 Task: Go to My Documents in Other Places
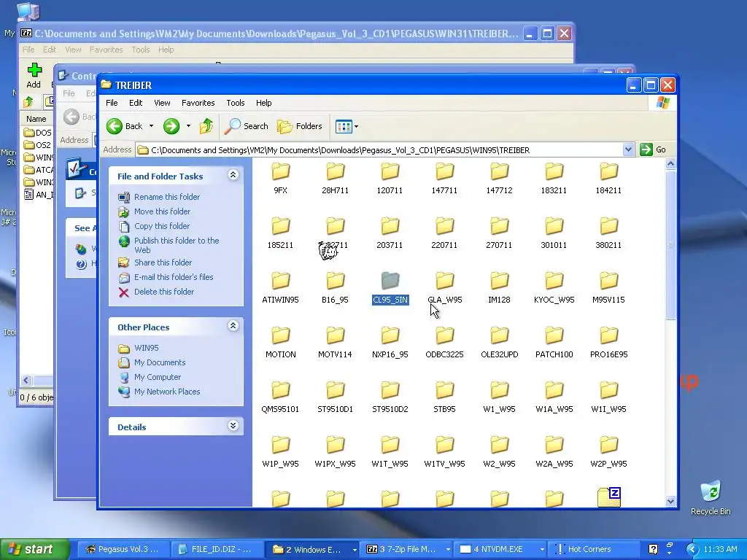(160, 363)
